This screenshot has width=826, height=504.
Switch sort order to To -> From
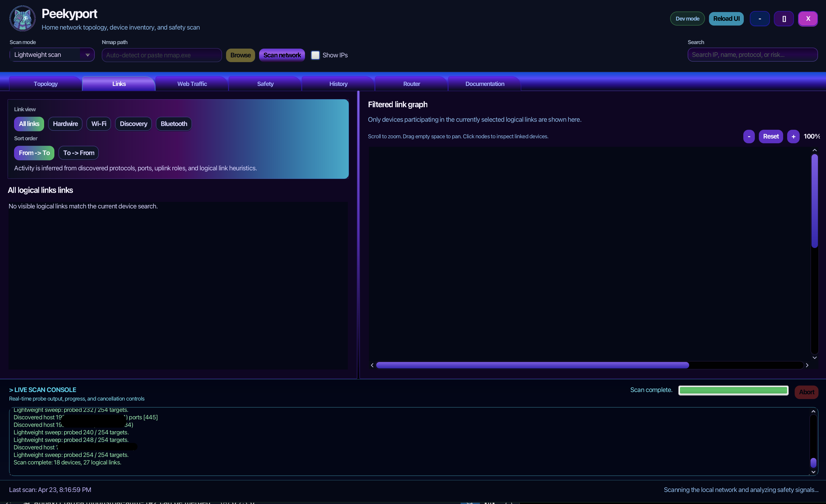(79, 153)
